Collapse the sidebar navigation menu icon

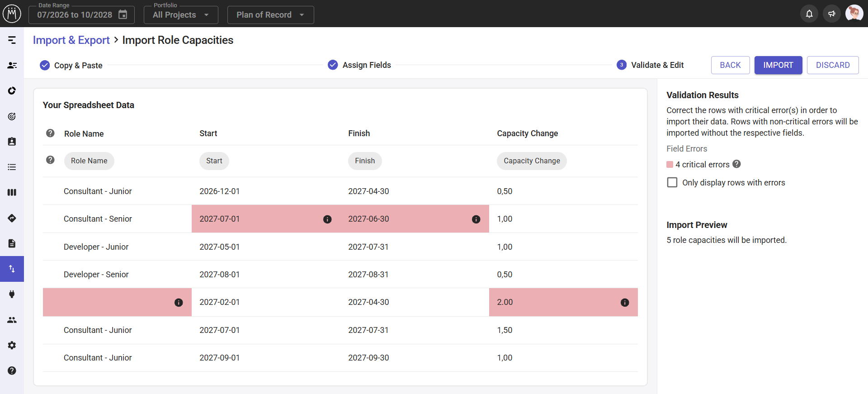coord(12,40)
